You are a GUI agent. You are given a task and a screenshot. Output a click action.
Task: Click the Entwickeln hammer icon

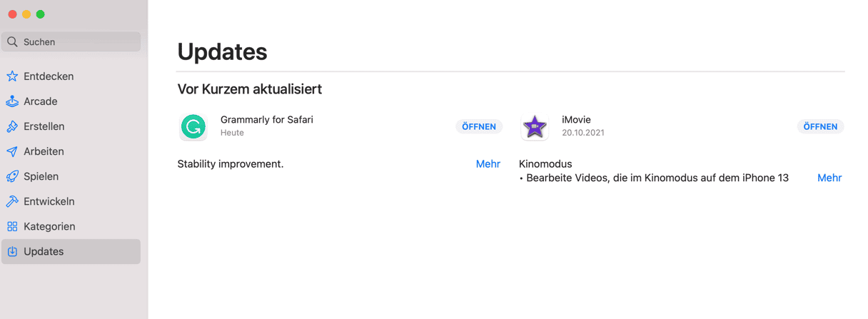(x=12, y=201)
